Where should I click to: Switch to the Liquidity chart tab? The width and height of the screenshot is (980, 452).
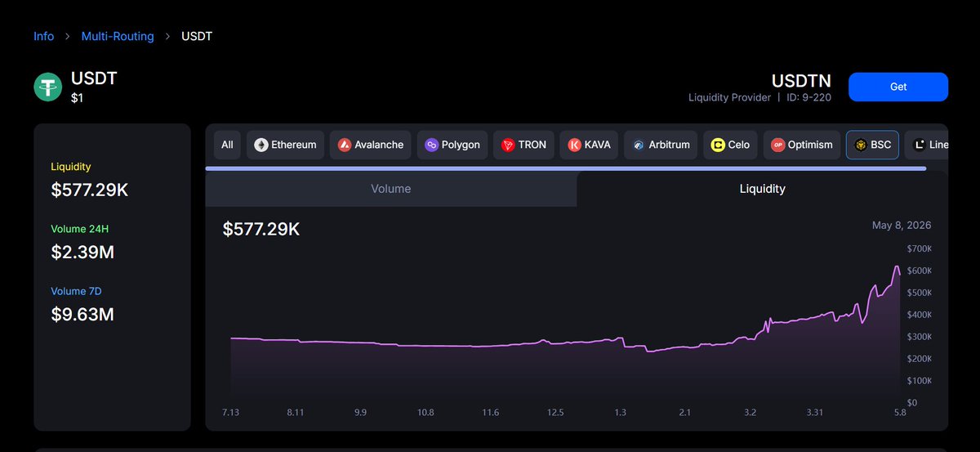coord(763,189)
